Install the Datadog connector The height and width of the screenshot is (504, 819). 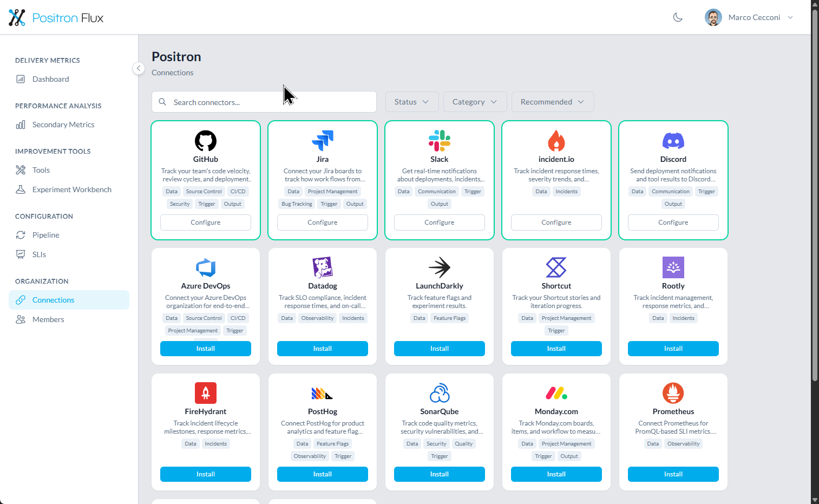[323, 349]
